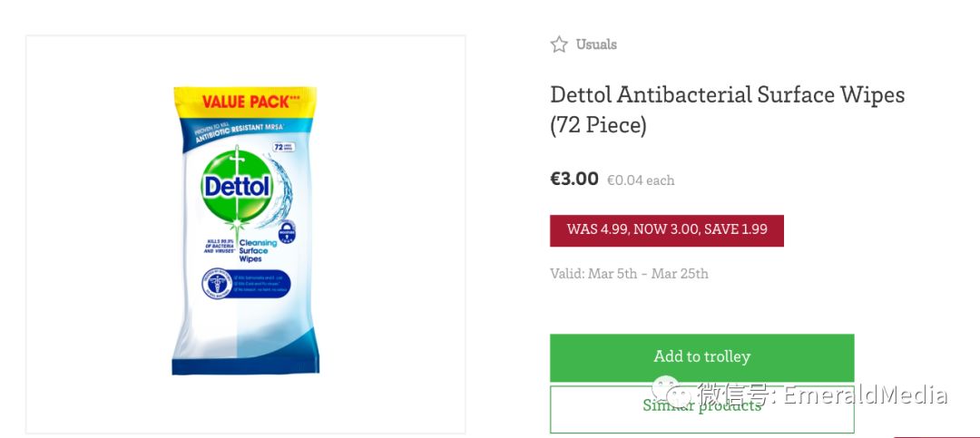
Task: Click the Valid Mar 5th – Mar 25th text
Action: [x=629, y=274]
